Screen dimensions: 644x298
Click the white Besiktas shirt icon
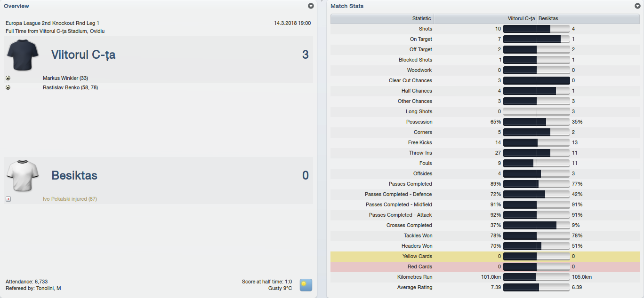coord(23,175)
